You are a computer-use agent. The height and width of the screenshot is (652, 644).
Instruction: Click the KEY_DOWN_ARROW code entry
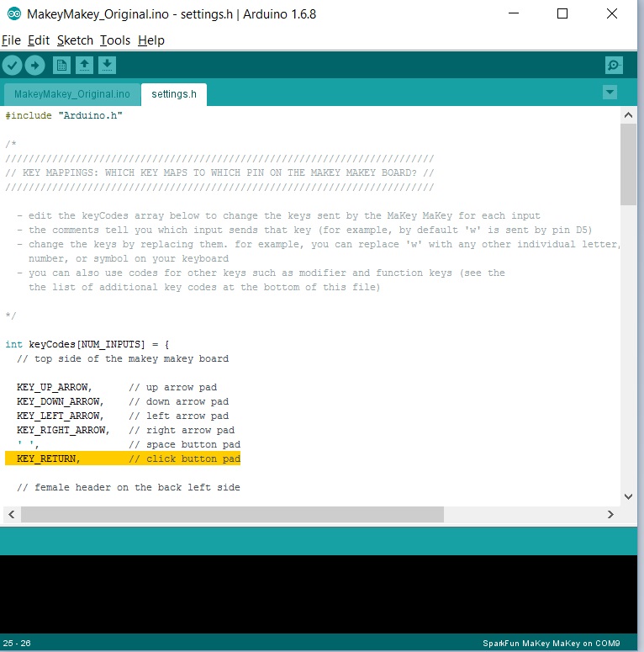click(x=60, y=401)
